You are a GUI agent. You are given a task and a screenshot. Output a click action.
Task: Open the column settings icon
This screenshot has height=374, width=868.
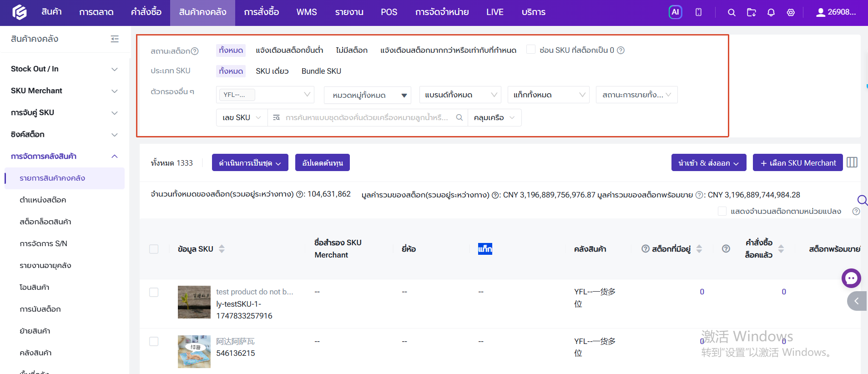[x=852, y=162]
